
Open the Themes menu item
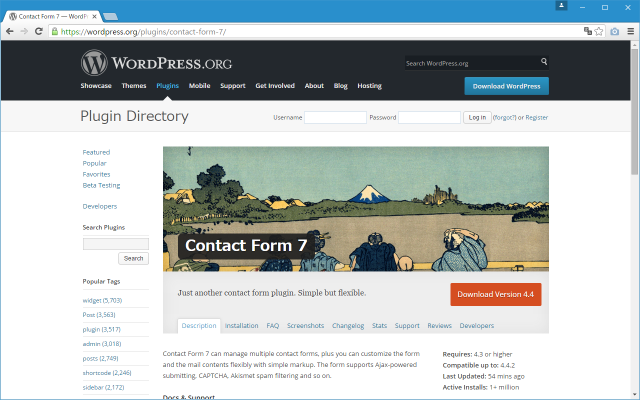134,86
